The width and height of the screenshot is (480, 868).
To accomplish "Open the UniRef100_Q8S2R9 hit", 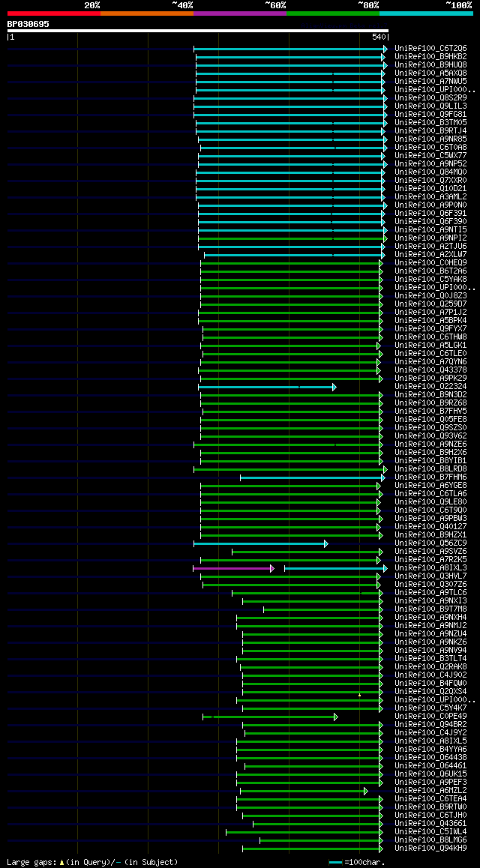I will (x=430, y=98).
